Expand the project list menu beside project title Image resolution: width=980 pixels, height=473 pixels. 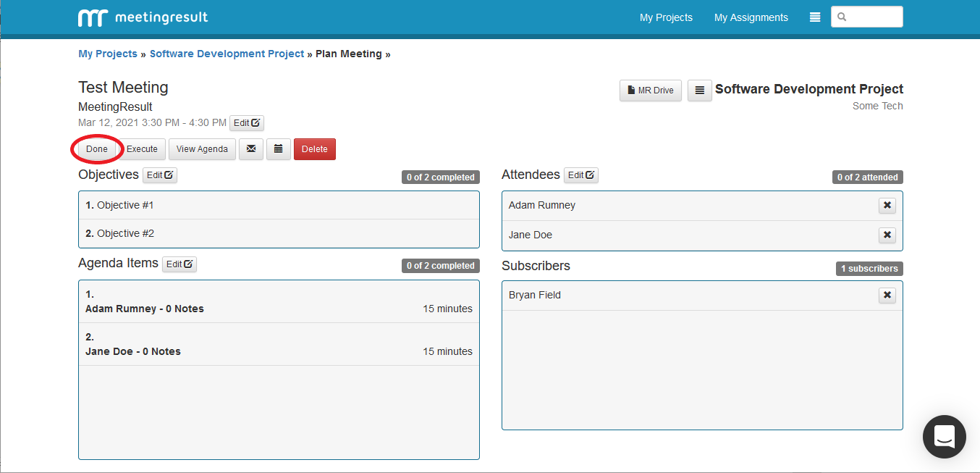coord(699,91)
